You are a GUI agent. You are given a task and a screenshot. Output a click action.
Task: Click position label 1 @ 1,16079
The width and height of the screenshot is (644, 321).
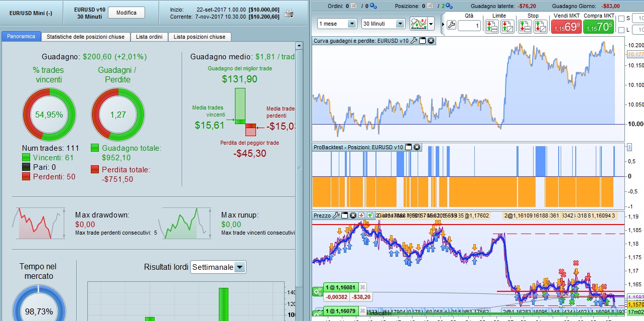pyautogui.click(x=341, y=312)
